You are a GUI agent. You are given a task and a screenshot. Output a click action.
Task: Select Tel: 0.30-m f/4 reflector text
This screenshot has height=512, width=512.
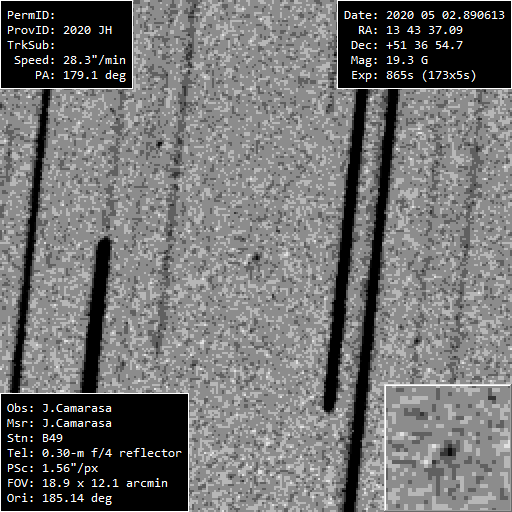click(x=94, y=453)
